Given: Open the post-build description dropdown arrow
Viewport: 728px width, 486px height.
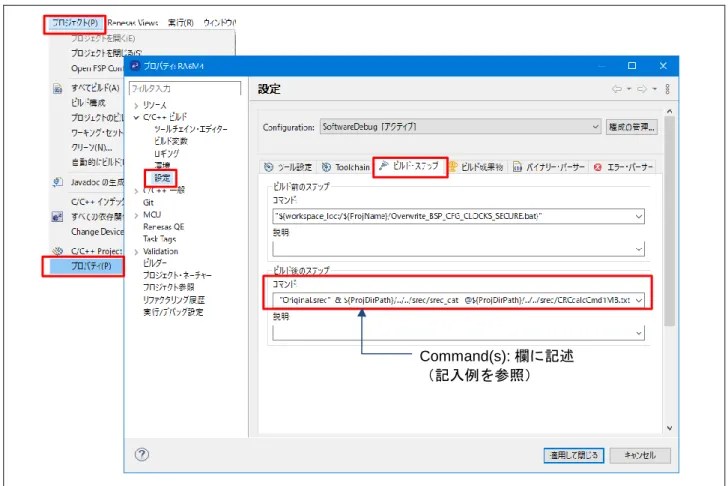Looking at the screenshot, I should pos(639,333).
